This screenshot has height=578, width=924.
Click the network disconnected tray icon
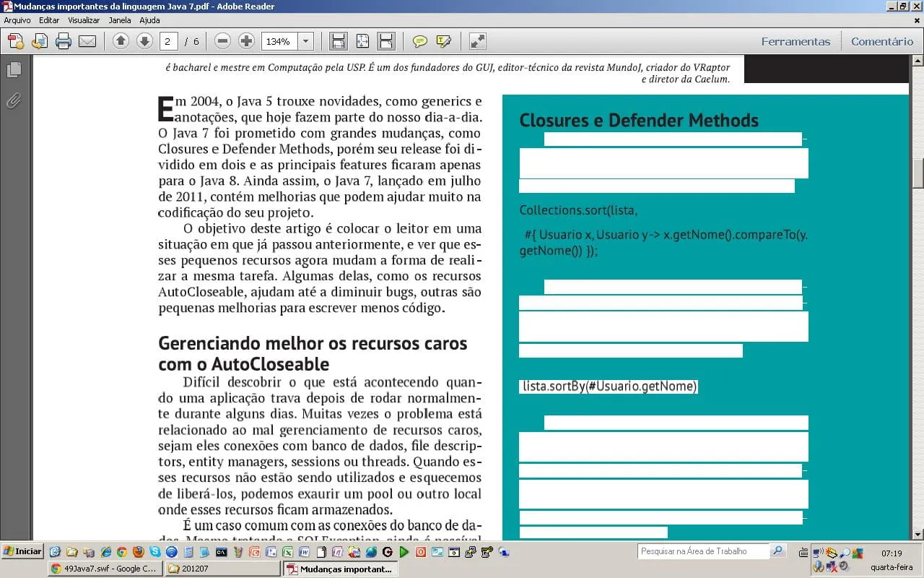(831, 567)
